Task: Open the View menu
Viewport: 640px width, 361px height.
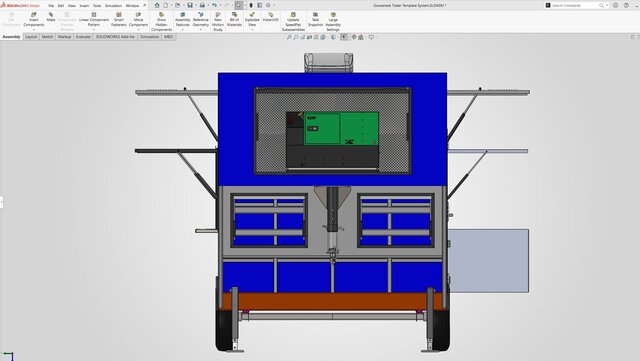Action: pos(71,6)
